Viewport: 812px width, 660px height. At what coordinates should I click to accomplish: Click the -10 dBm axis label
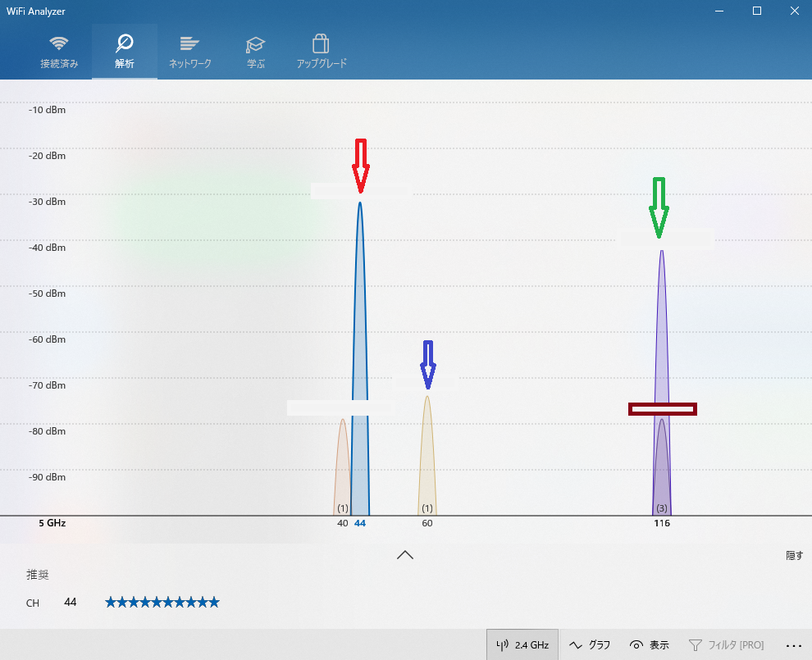47,110
